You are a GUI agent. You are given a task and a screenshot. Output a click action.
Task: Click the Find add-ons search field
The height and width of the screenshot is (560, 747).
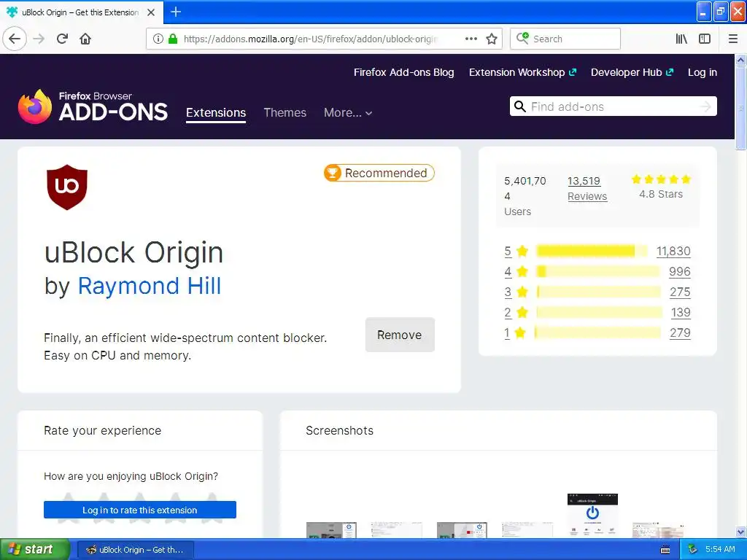(x=613, y=106)
